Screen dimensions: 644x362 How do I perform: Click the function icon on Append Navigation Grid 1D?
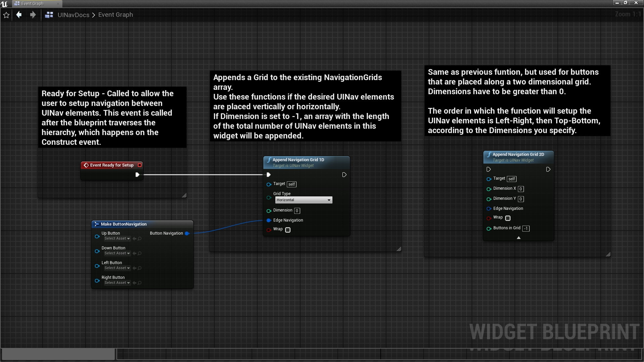[x=269, y=160]
